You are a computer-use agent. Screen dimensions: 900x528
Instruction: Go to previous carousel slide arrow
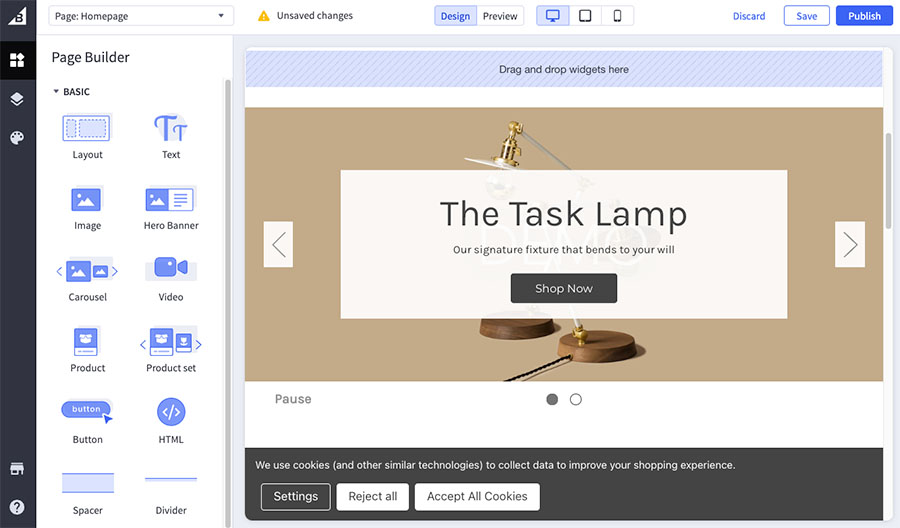point(278,244)
